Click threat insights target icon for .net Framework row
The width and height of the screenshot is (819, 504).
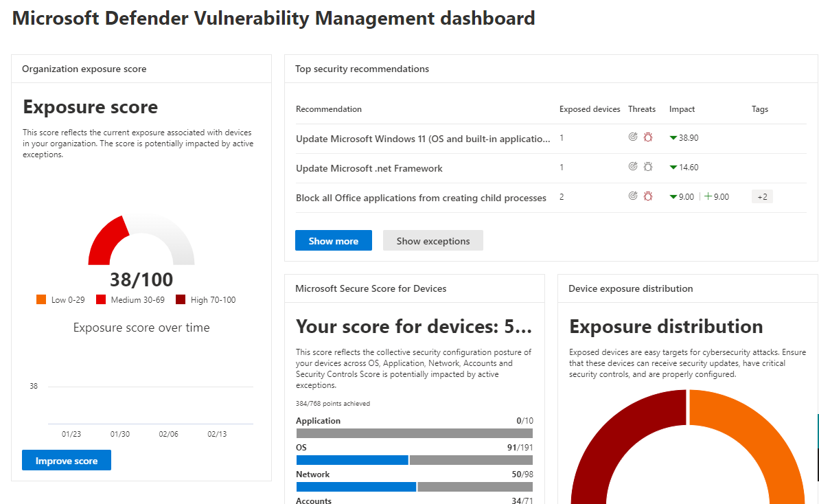coord(633,167)
